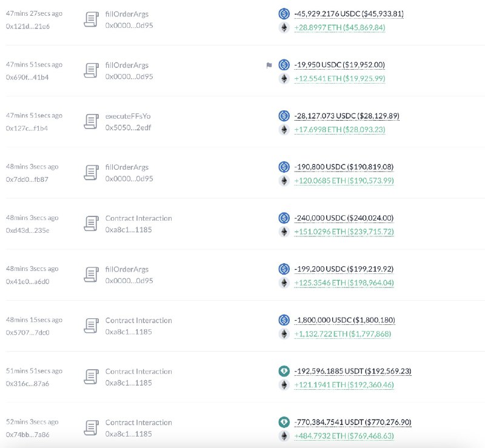Click the contract scroll icon for transaction 0x41e0...a6d0
The image size is (485, 448).
coord(92,275)
